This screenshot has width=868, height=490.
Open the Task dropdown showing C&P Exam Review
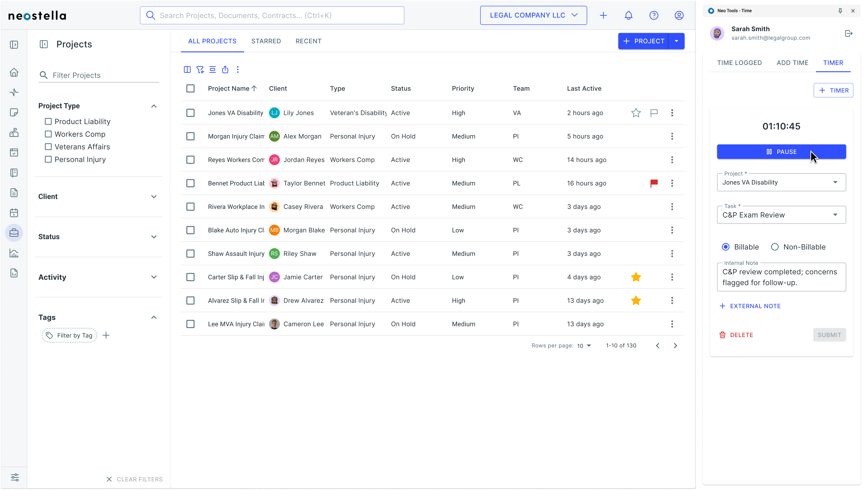point(781,215)
